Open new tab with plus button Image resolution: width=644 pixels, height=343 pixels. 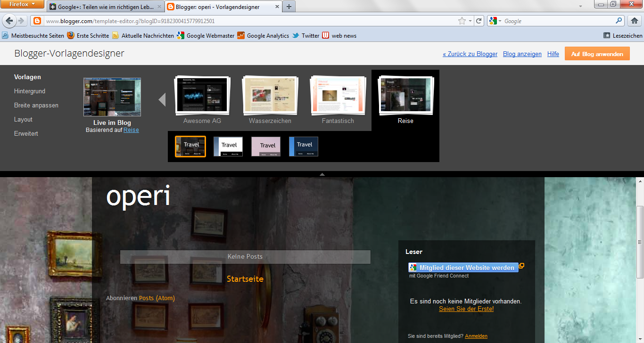[289, 7]
